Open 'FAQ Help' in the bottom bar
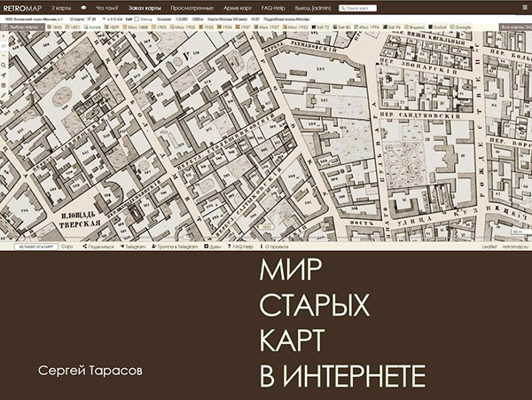This screenshot has height=400, width=532. click(x=240, y=247)
